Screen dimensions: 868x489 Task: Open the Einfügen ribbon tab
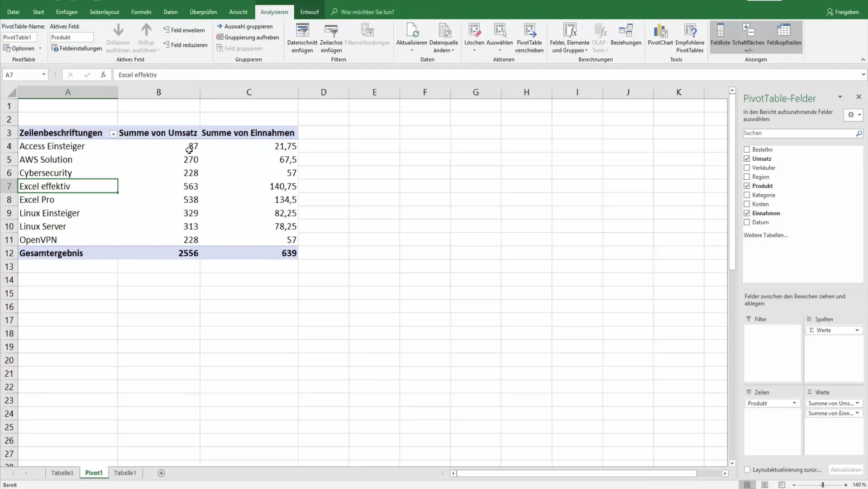click(x=67, y=12)
